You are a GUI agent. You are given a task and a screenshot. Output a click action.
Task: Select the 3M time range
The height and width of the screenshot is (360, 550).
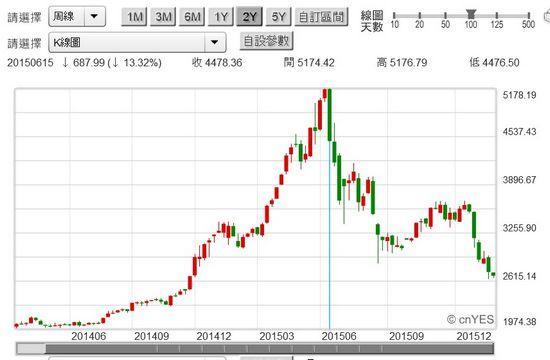163,17
